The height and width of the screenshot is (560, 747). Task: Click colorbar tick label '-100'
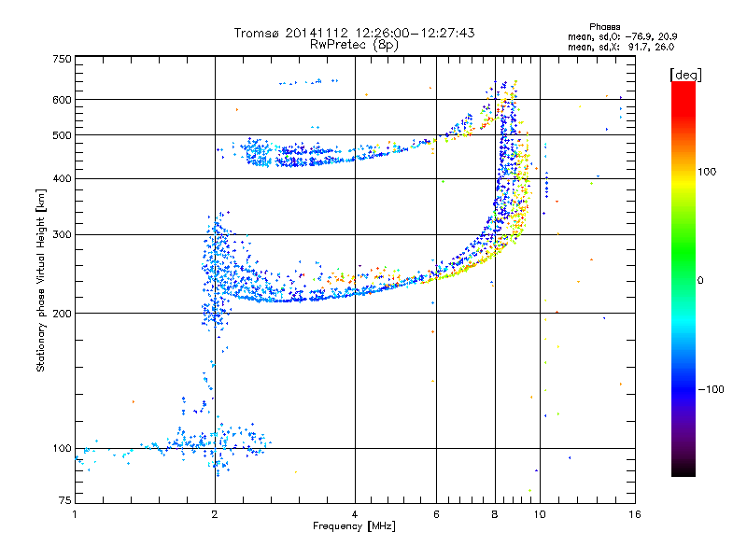(711, 389)
